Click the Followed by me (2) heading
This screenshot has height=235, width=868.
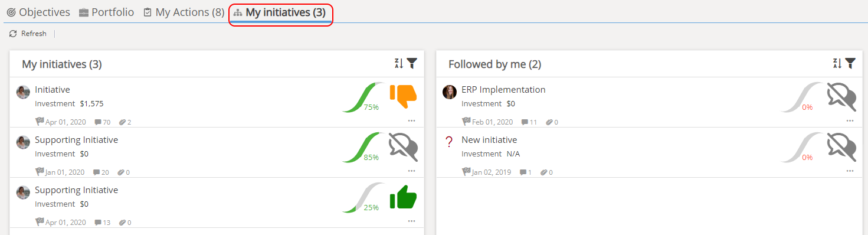[494, 64]
